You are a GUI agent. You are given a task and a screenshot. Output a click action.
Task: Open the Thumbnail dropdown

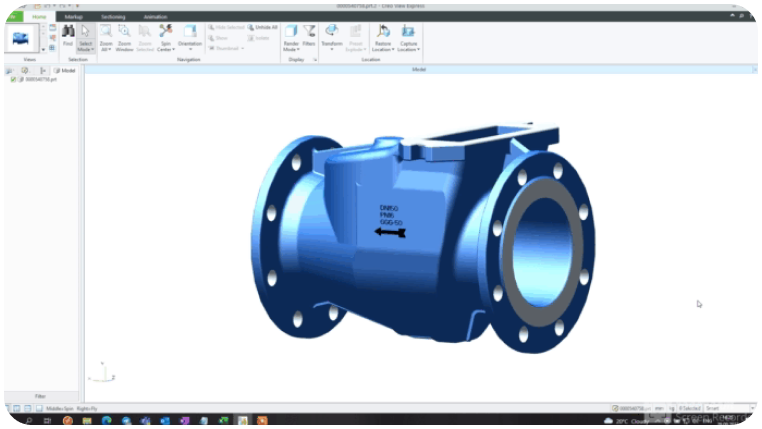(226, 49)
